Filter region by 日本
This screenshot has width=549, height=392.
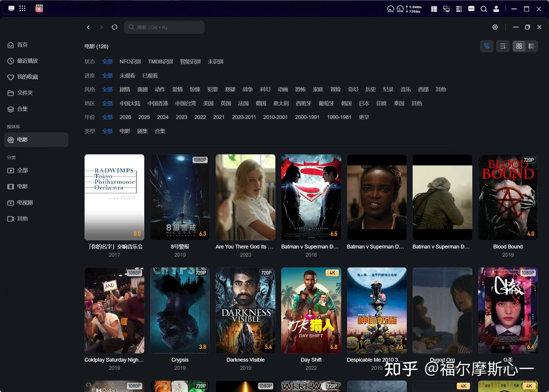(364, 104)
